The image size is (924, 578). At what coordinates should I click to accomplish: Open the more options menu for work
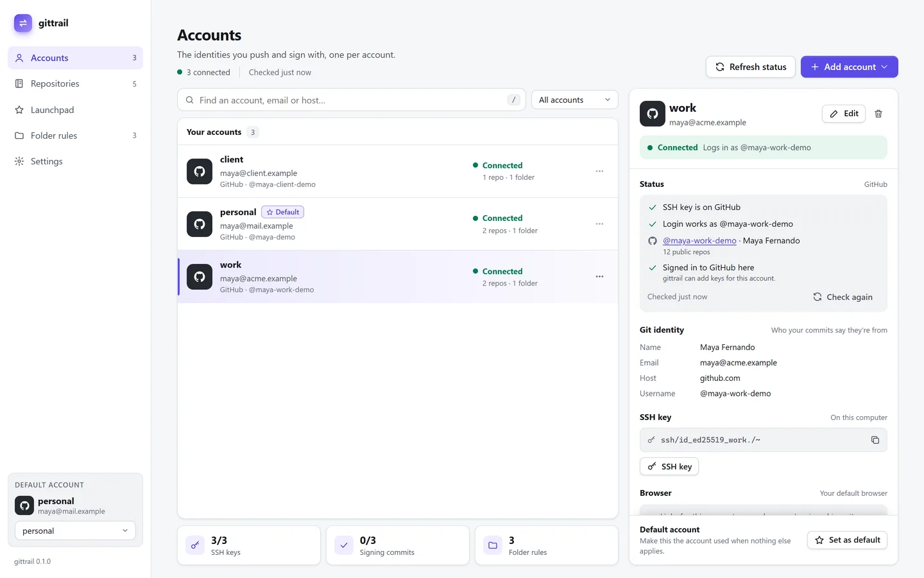(x=599, y=277)
